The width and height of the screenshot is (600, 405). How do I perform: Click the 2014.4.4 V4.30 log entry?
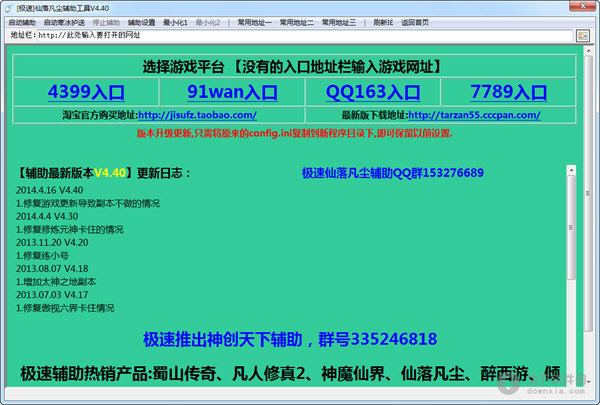[x=47, y=216]
